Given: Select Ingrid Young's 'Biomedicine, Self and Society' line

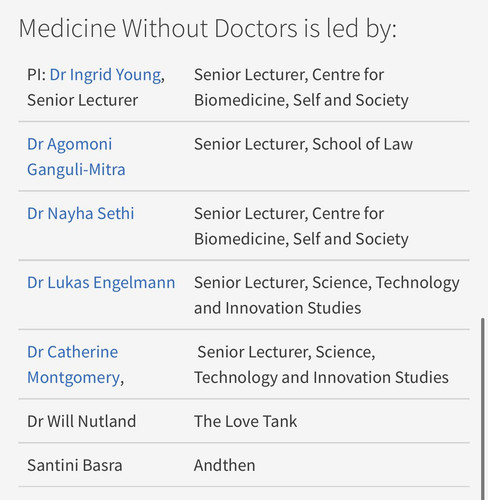Looking at the screenshot, I should 301,100.
